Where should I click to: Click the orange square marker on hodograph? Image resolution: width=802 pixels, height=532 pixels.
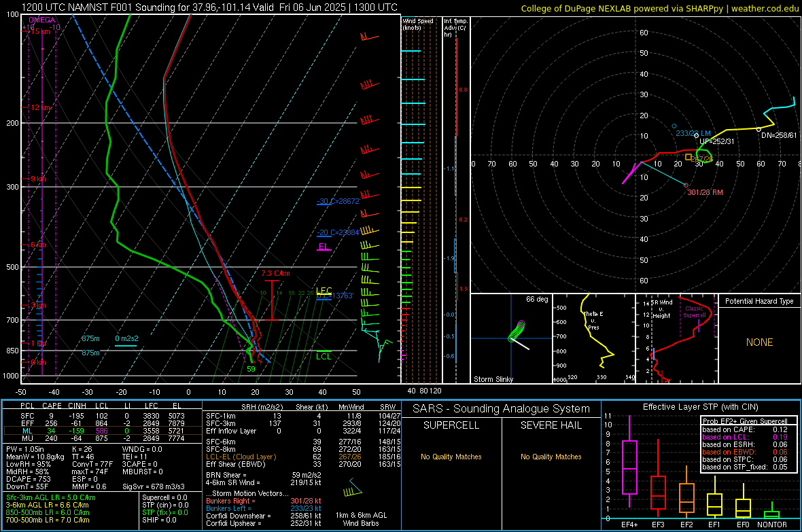(688, 157)
